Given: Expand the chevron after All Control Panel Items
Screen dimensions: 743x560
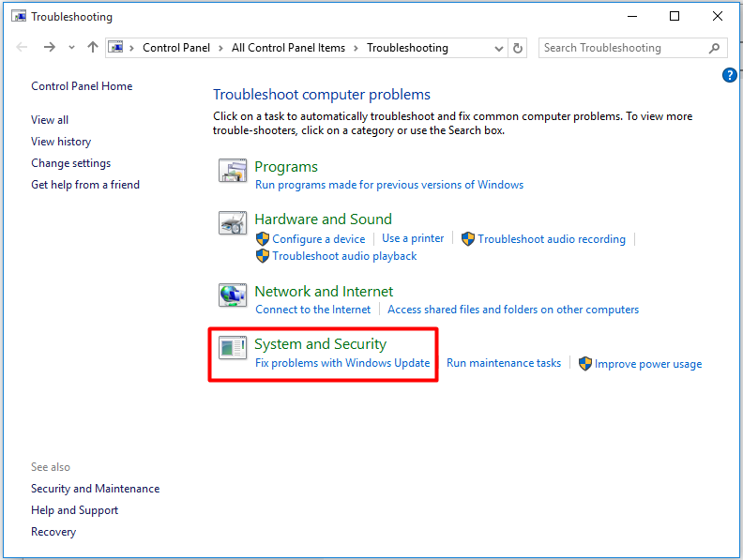Looking at the screenshot, I should [356, 49].
